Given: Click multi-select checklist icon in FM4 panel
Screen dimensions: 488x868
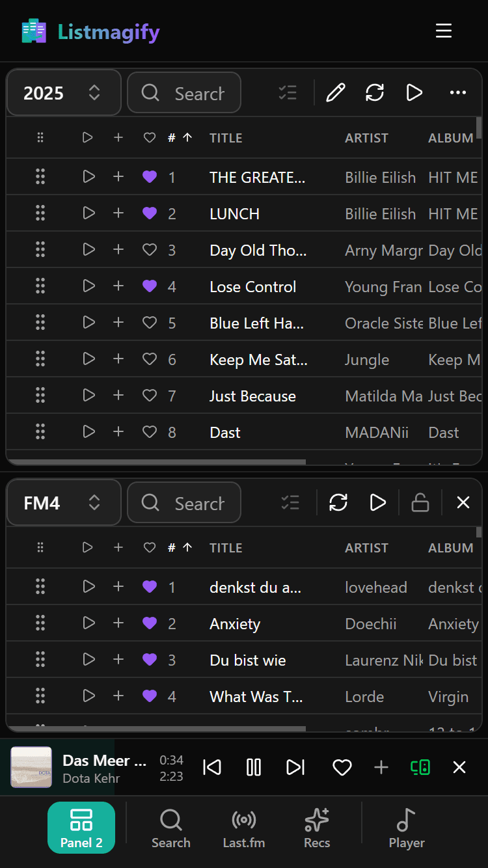Looking at the screenshot, I should tap(290, 502).
